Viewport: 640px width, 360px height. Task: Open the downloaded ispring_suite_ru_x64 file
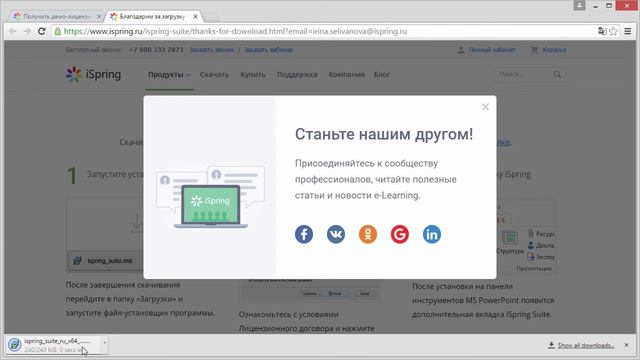coord(53,345)
